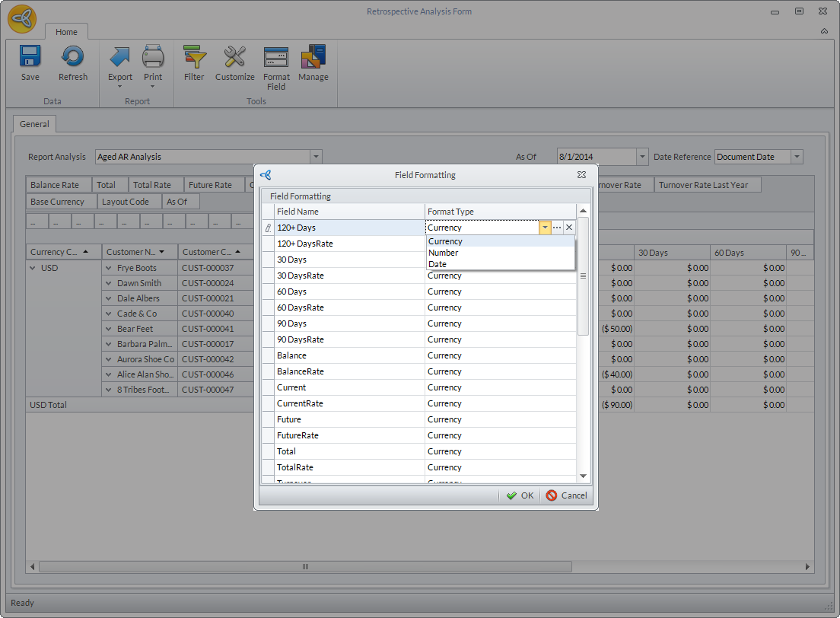840x618 pixels.
Task: Click the field list vertical scrollbar
Action: tap(583, 276)
